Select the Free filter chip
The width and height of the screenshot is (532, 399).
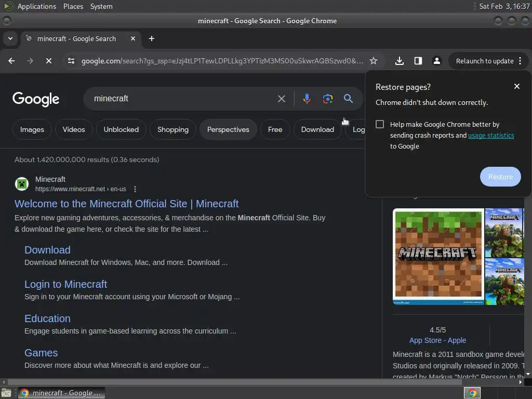tap(275, 129)
